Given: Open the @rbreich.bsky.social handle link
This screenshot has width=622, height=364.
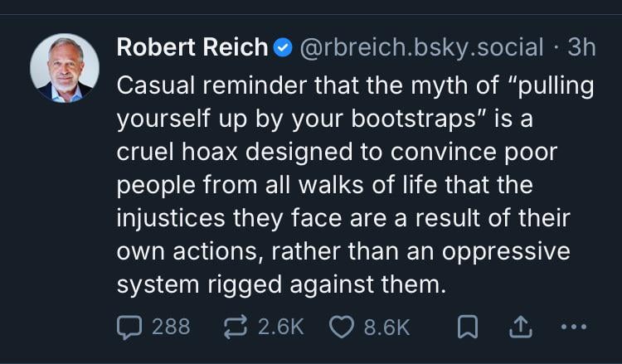Looking at the screenshot, I should click(420, 48).
